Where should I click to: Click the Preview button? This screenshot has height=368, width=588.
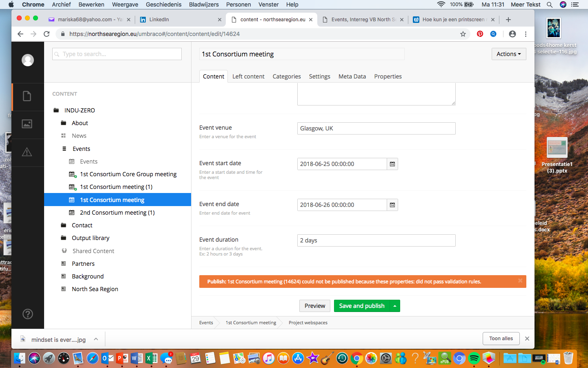(315, 306)
